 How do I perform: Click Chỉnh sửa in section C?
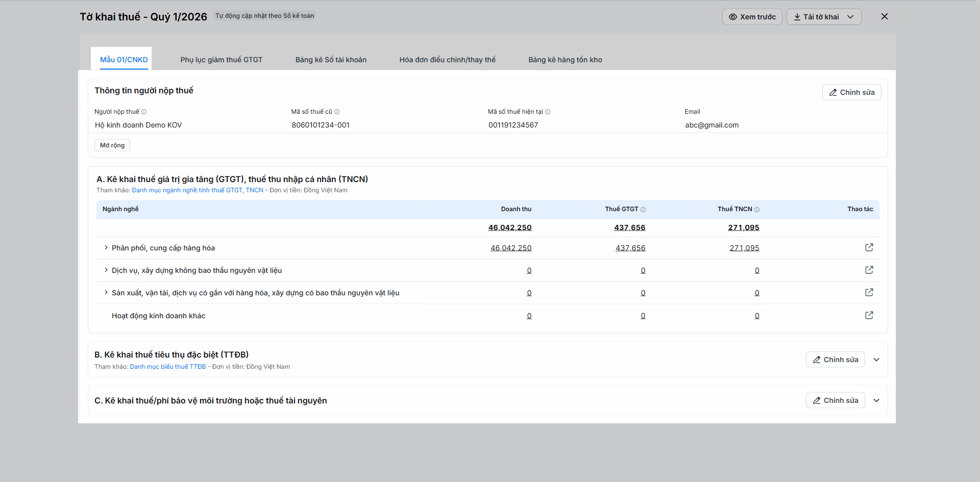pyautogui.click(x=836, y=400)
